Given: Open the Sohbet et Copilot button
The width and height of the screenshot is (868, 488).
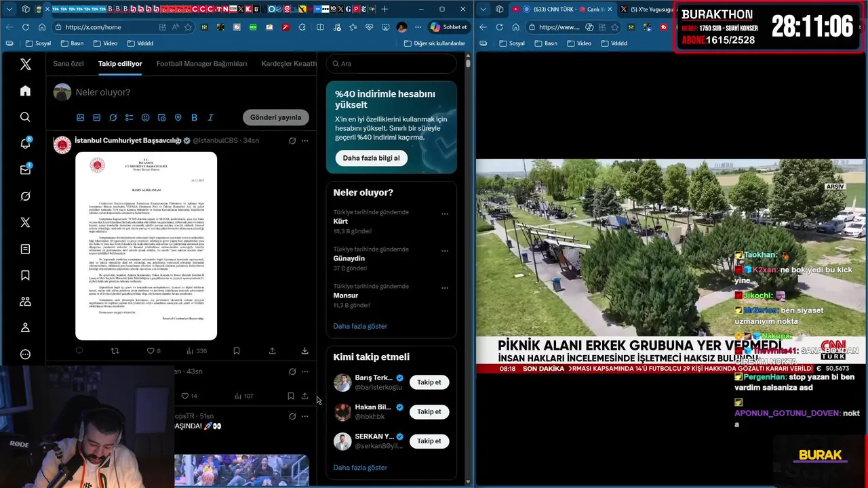Looking at the screenshot, I should click(448, 27).
